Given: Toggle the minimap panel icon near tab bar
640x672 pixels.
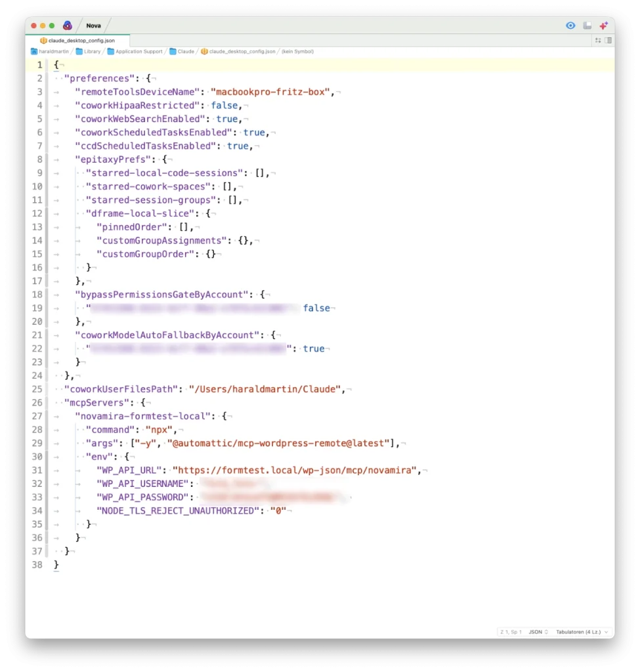Looking at the screenshot, I should point(608,40).
